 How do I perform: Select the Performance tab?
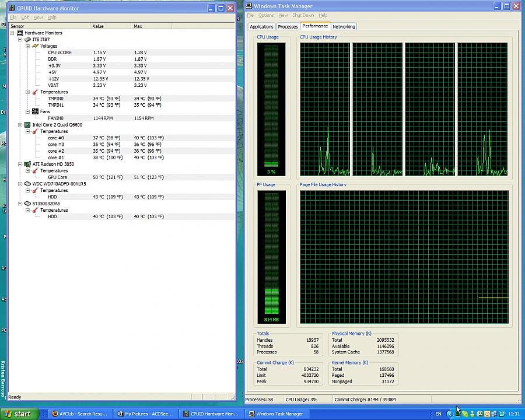pyautogui.click(x=315, y=26)
